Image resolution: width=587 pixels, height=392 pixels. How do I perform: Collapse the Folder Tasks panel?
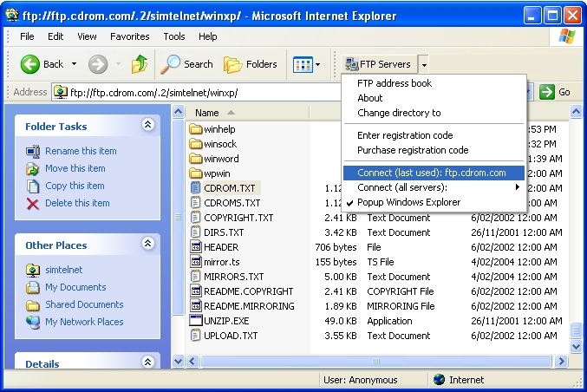147,126
